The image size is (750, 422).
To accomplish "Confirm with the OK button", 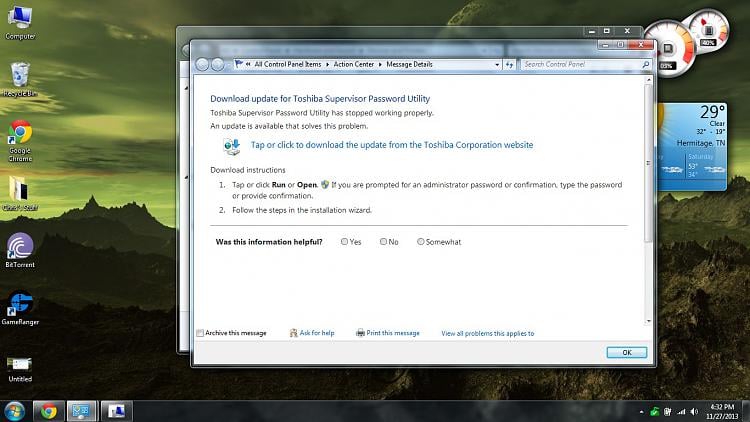I will [x=627, y=353].
